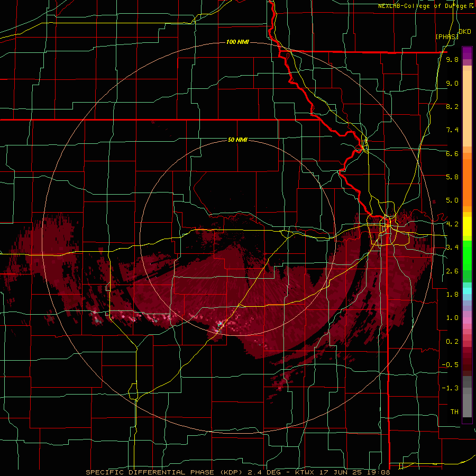The image size is (476, 476).
Task: Click the KTWX radar site identifier
Action: point(305,472)
